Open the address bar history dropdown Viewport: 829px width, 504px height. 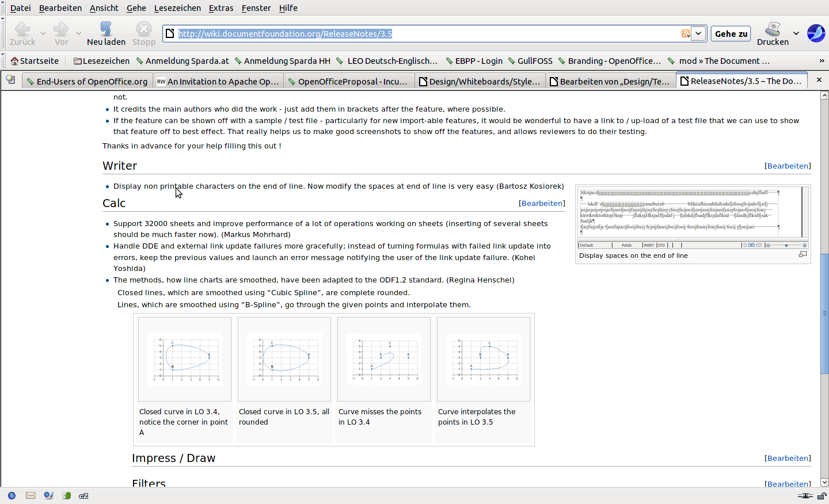point(698,34)
